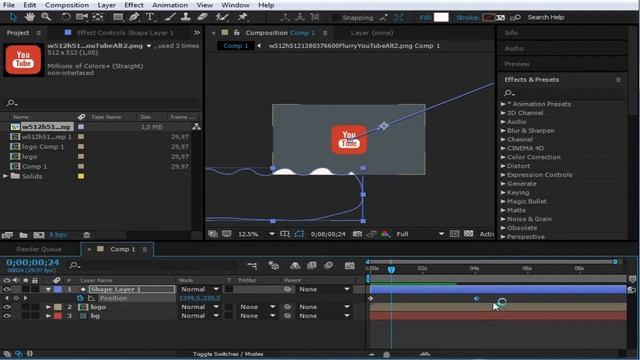Viewport: 640px width, 360px height.
Task: Hide the logo layer with eye toggle
Action: point(7,307)
